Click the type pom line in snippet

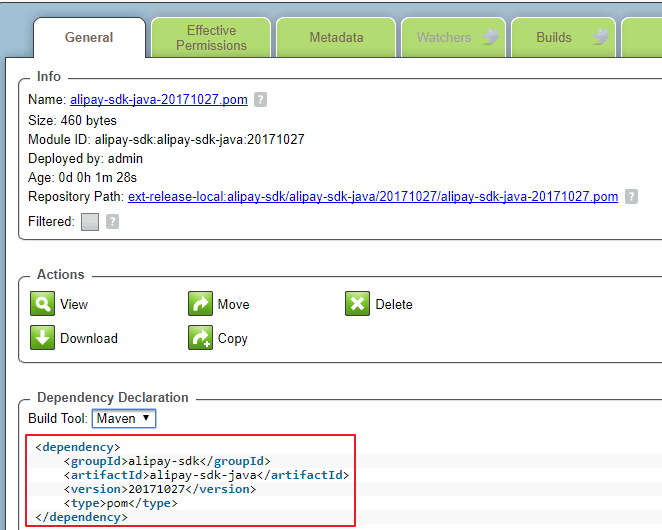click(x=121, y=503)
